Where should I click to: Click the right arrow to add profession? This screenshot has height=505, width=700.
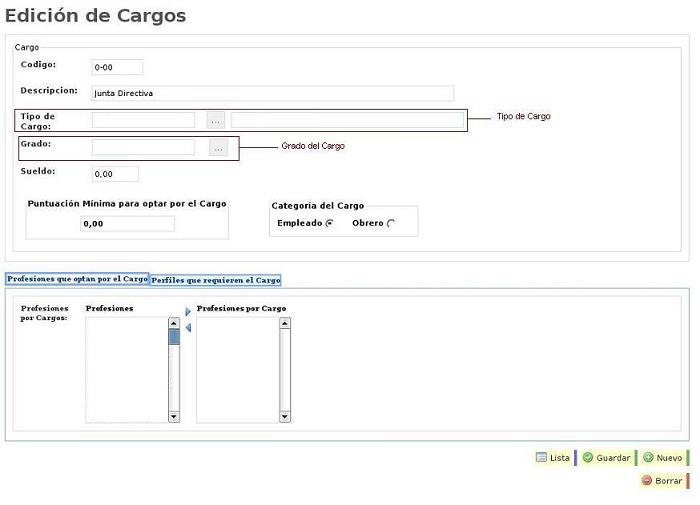pyautogui.click(x=188, y=312)
